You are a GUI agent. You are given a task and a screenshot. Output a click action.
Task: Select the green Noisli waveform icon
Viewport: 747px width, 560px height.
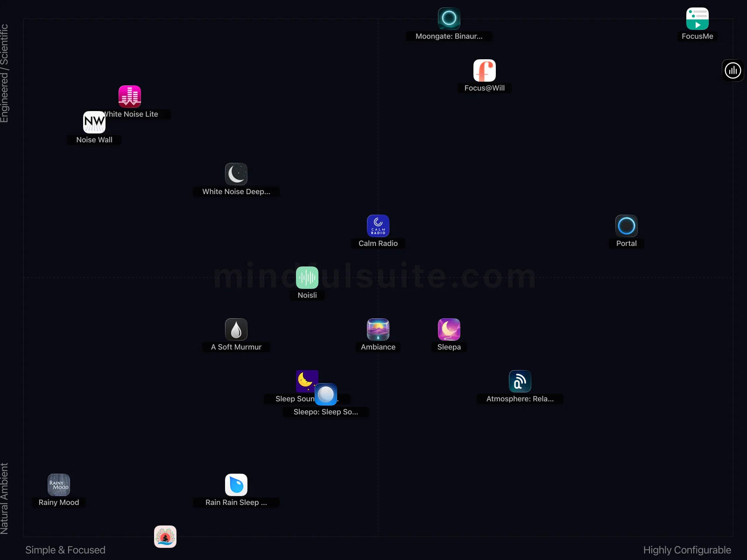[307, 278]
